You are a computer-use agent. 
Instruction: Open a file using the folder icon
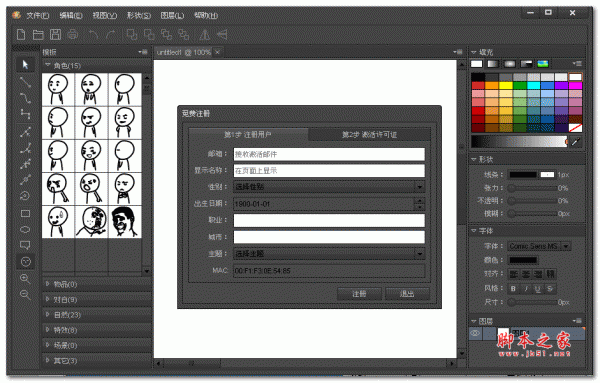pos(38,35)
